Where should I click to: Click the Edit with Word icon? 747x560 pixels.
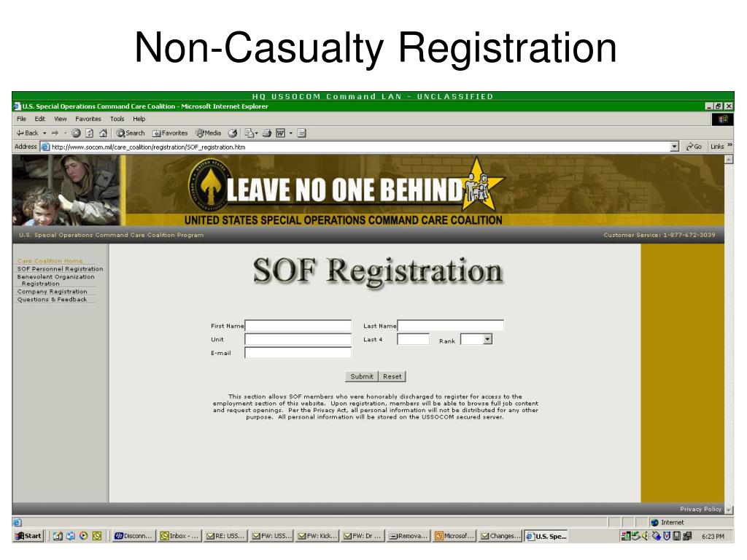[x=281, y=133]
